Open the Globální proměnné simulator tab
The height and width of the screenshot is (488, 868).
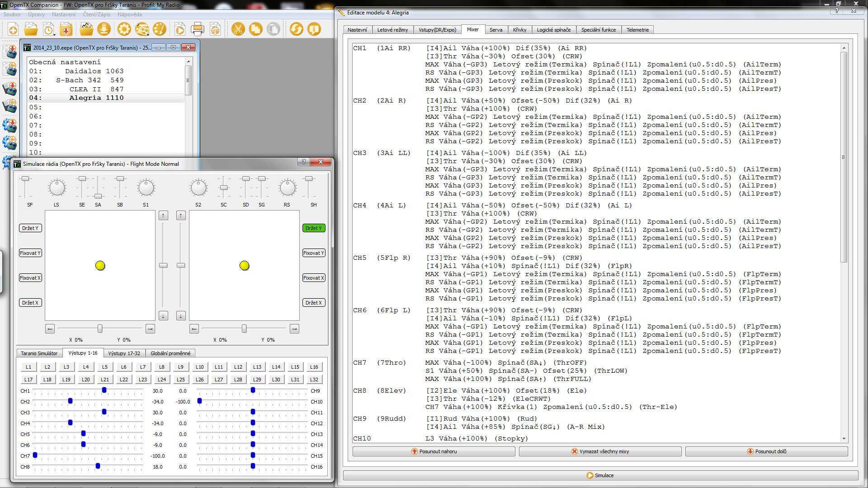tap(170, 353)
